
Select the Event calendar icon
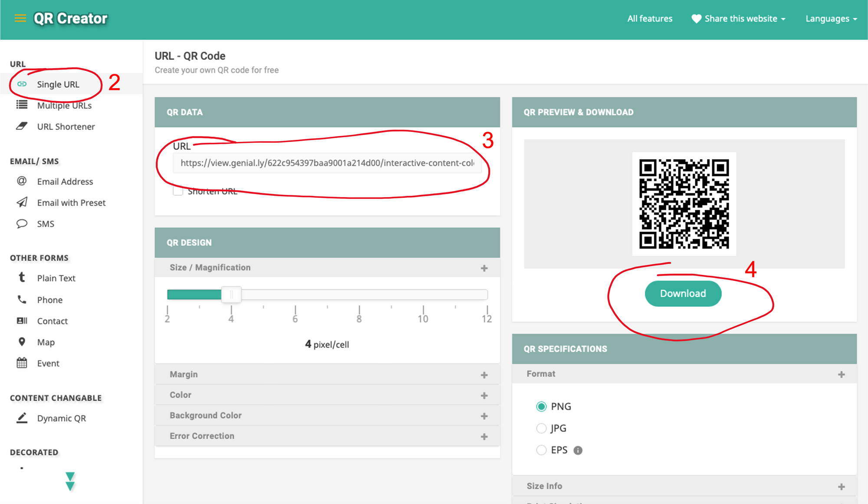[x=22, y=363]
